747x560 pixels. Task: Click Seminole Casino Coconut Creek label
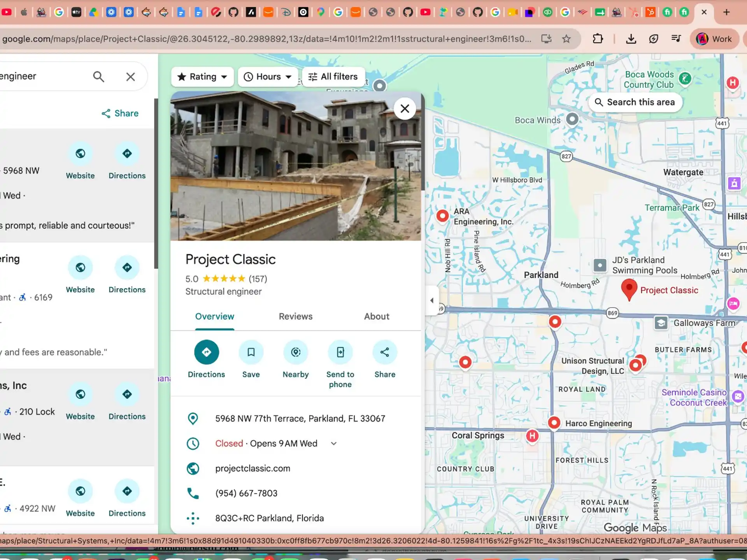(x=694, y=397)
